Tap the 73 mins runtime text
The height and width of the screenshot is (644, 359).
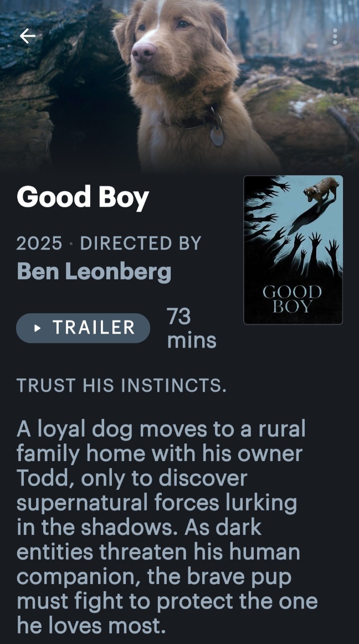(192, 328)
